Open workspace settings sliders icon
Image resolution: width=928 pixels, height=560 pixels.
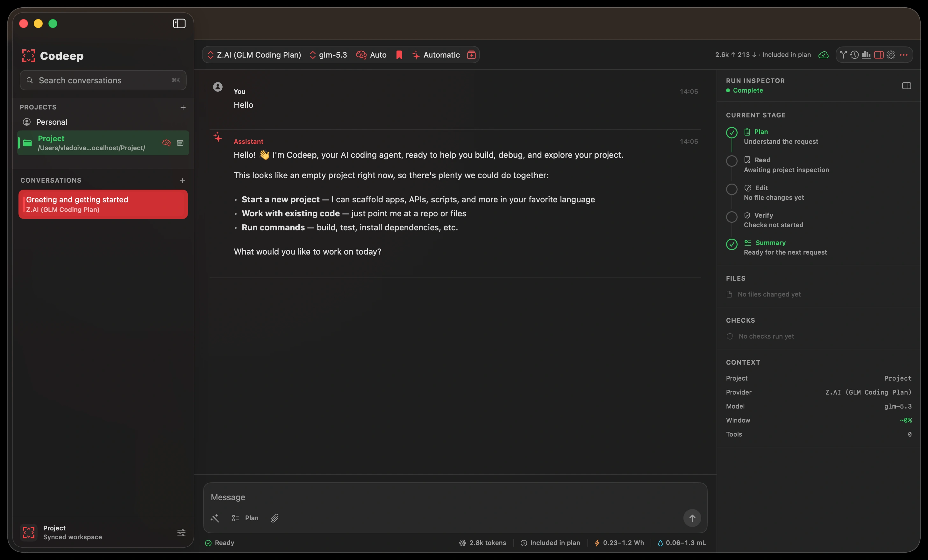pyautogui.click(x=182, y=533)
